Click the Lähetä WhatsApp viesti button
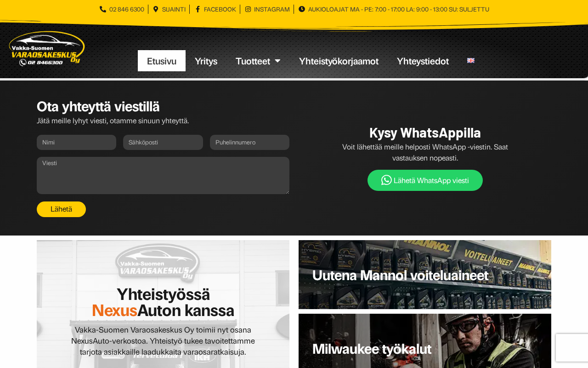The height and width of the screenshot is (368, 588). (x=425, y=180)
